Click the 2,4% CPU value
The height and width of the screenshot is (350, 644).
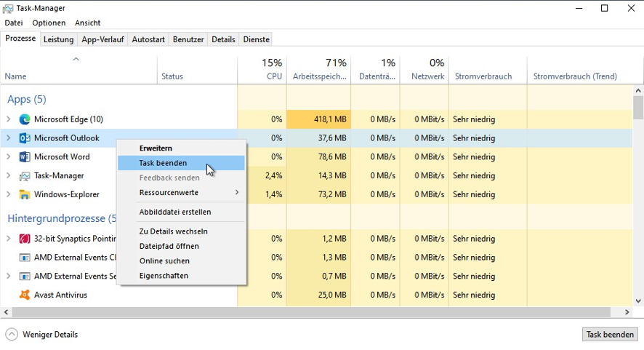click(273, 175)
